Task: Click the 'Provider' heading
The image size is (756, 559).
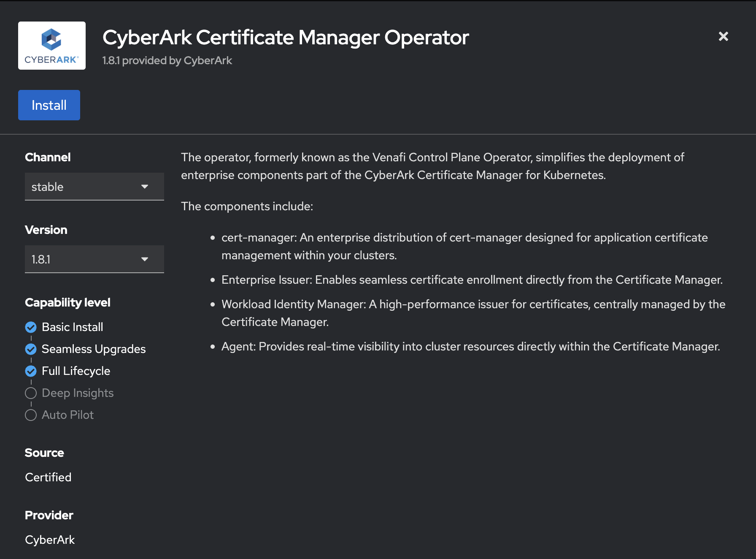Action: coord(49,515)
